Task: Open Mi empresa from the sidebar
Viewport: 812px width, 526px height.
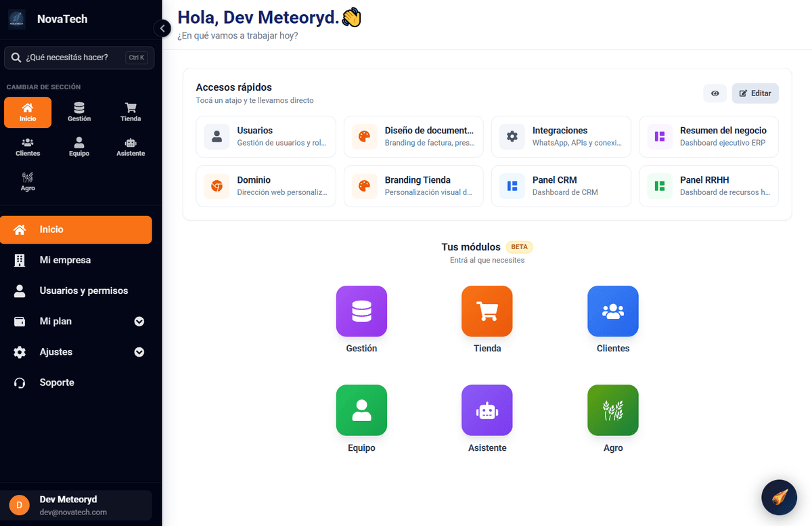Action: pyautogui.click(x=76, y=260)
